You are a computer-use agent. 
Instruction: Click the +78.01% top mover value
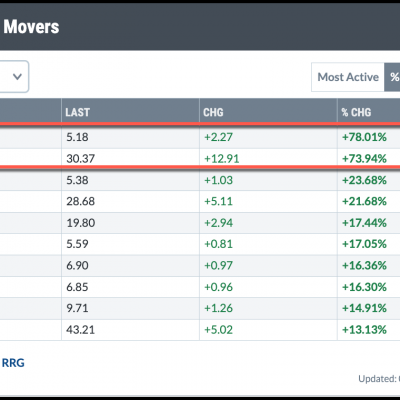coord(364,137)
